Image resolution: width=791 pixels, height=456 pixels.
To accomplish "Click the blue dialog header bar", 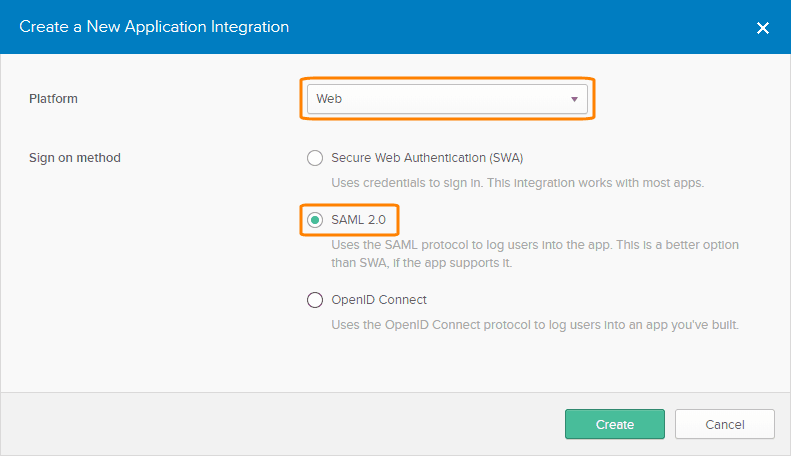I will point(500,27).
